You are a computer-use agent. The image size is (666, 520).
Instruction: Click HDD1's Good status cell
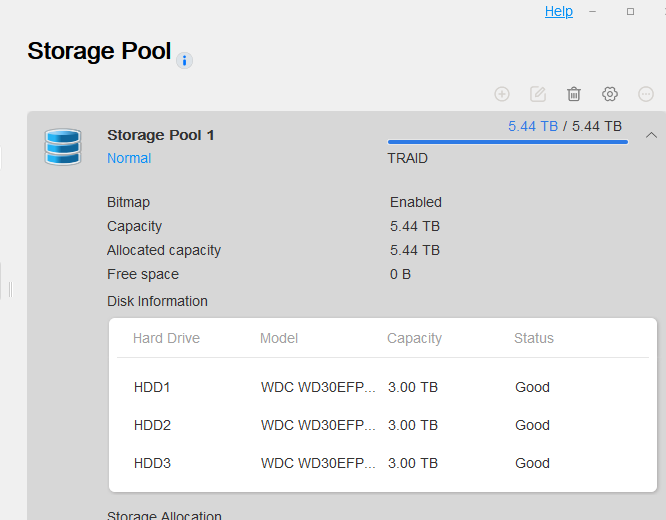[x=532, y=387]
